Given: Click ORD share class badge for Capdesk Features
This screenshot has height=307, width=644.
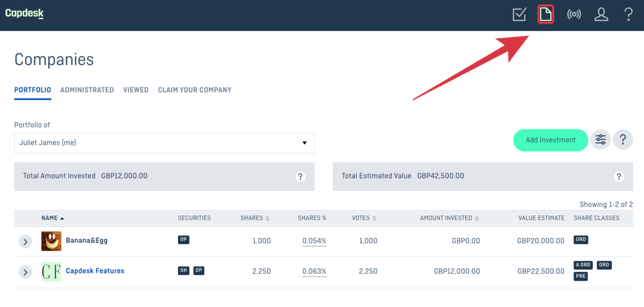Looking at the screenshot, I should [x=604, y=265].
